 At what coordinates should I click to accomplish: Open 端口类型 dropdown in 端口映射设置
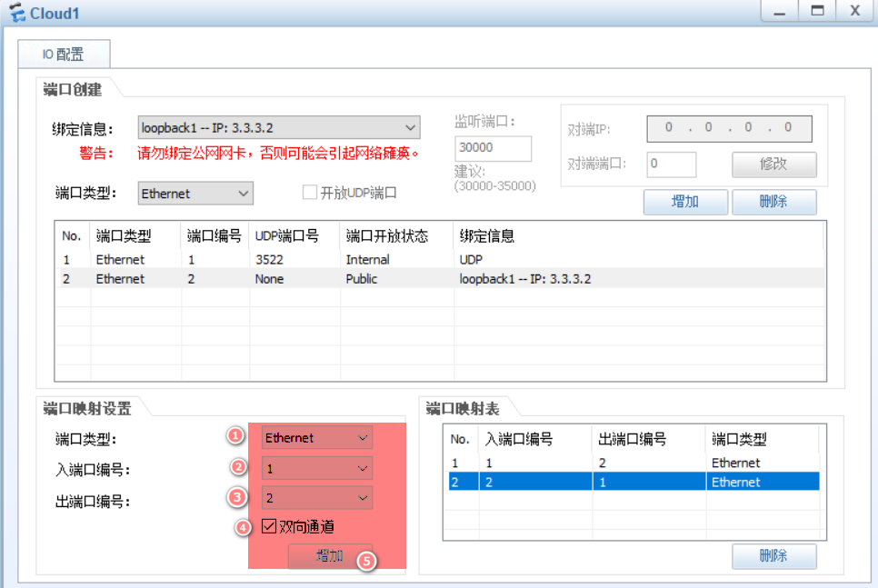click(317, 438)
